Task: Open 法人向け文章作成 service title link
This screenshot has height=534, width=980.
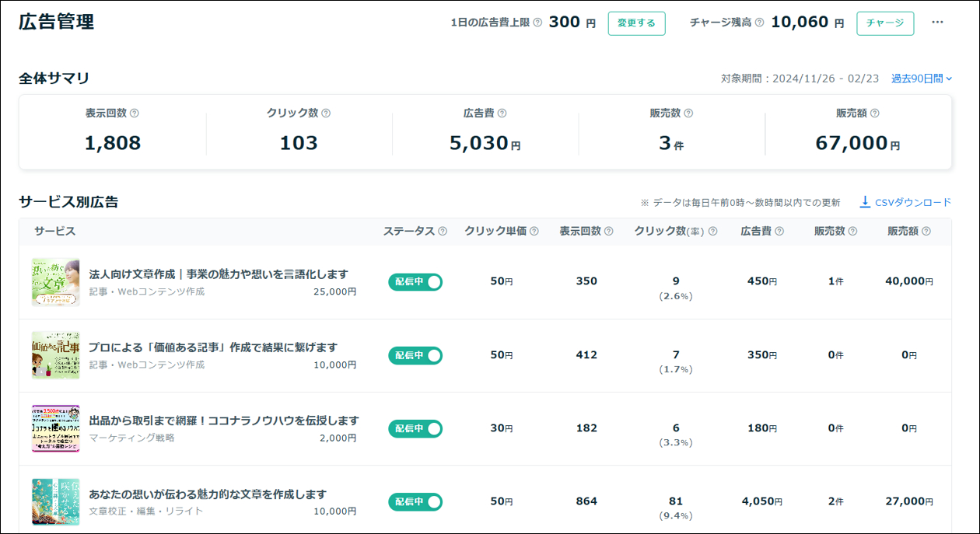Action: (x=219, y=274)
